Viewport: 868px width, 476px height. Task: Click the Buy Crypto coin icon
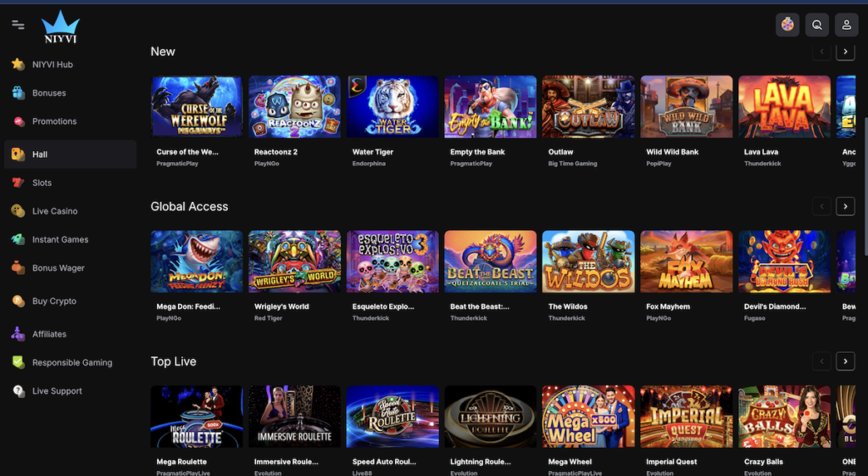tap(19, 301)
